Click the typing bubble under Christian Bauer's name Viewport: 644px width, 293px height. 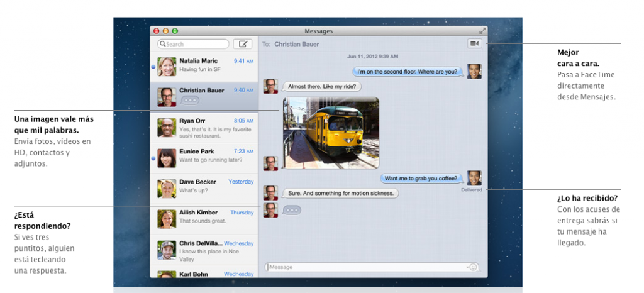pyautogui.click(x=189, y=100)
